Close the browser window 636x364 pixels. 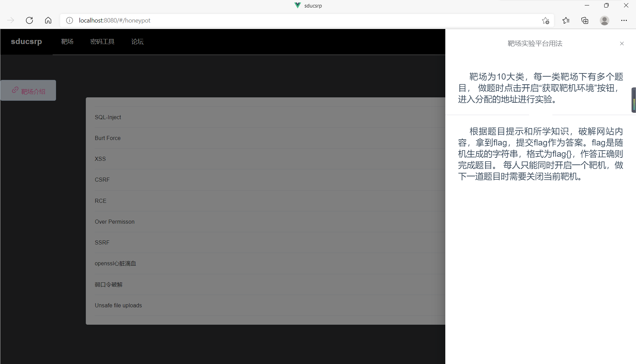[x=626, y=5]
